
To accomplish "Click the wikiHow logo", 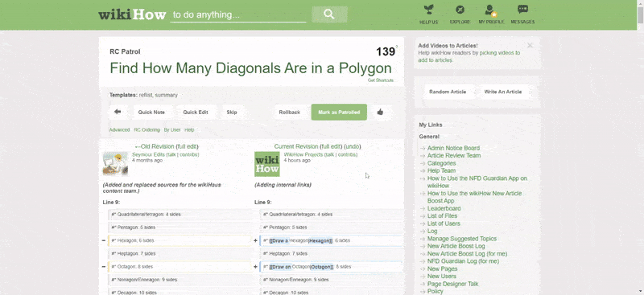I will pyautogui.click(x=132, y=14).
